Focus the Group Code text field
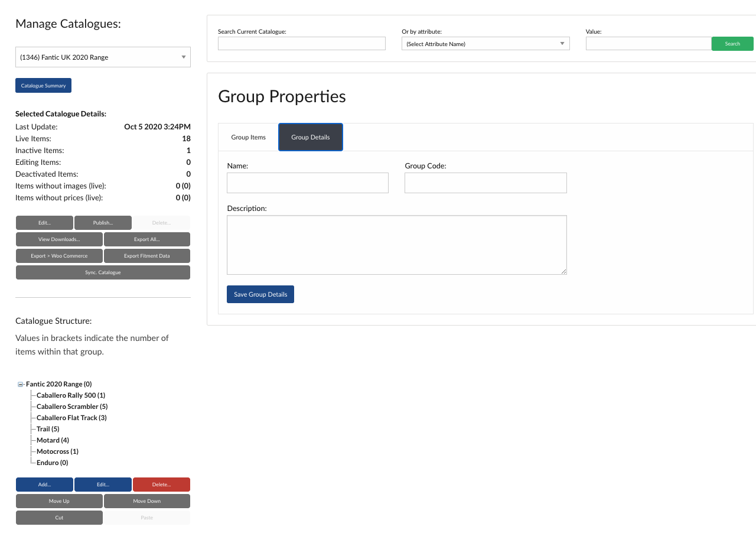 [485, 183]
